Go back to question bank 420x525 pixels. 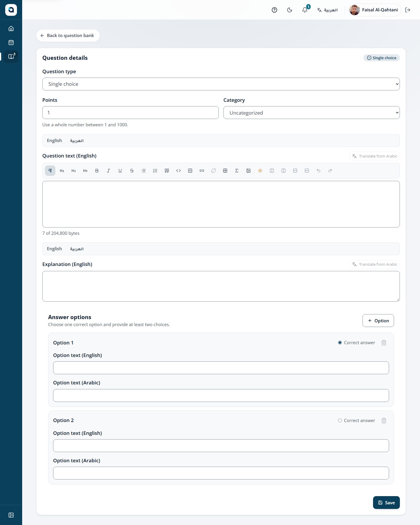(x=68, y=36)
